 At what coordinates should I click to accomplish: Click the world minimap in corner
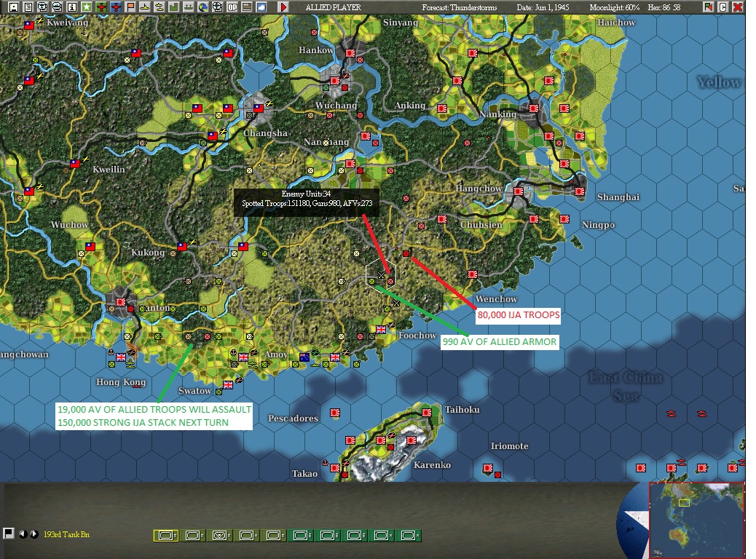[x=697, y=520]
